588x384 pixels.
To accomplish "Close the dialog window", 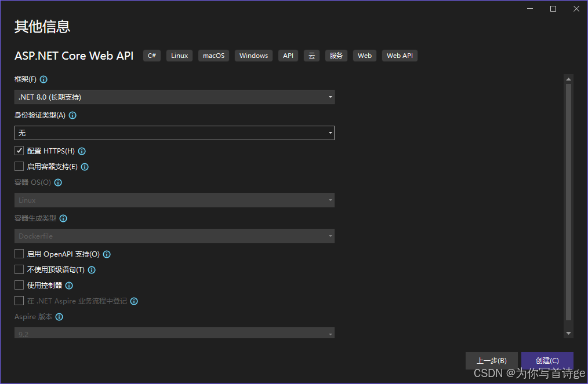I will click(x=576, y=9).
